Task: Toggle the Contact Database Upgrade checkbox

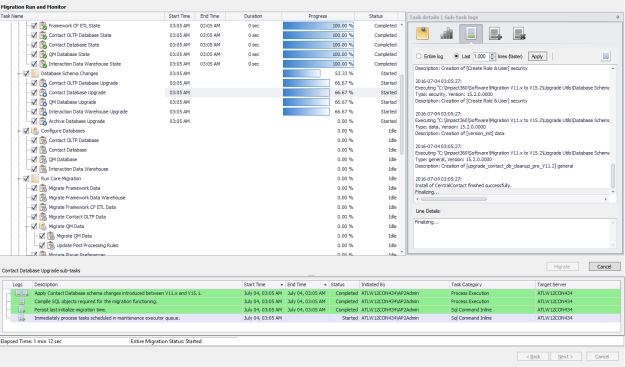Action: (x=34, y=93)
